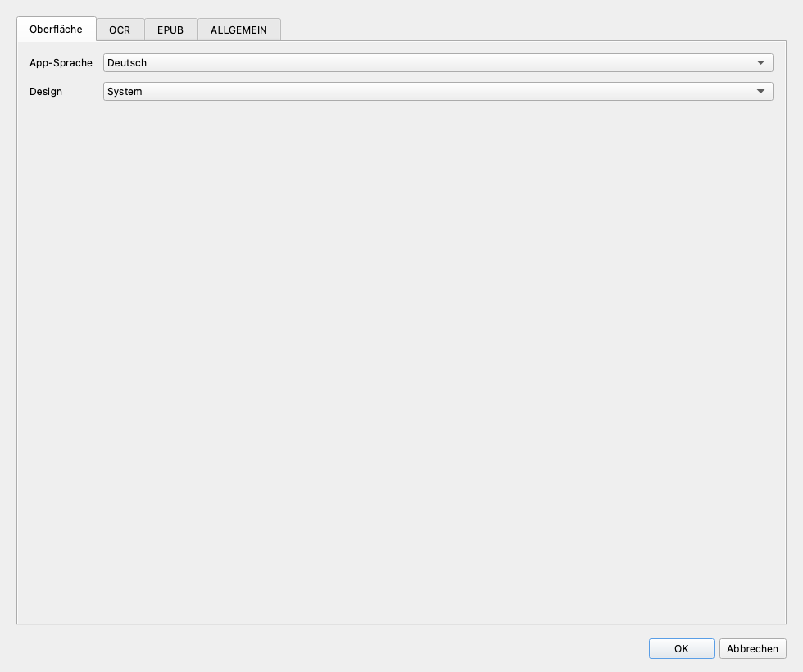Open the EPUB settings tab

[x=170, y=30]
